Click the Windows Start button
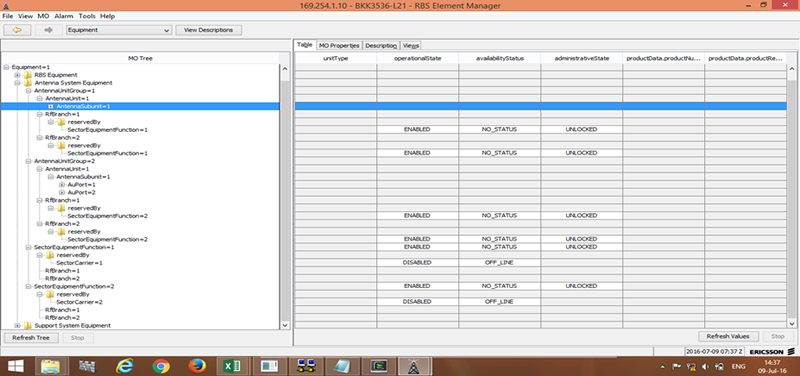The width and height of the screenshot is (800, 376). click(16, 366)
